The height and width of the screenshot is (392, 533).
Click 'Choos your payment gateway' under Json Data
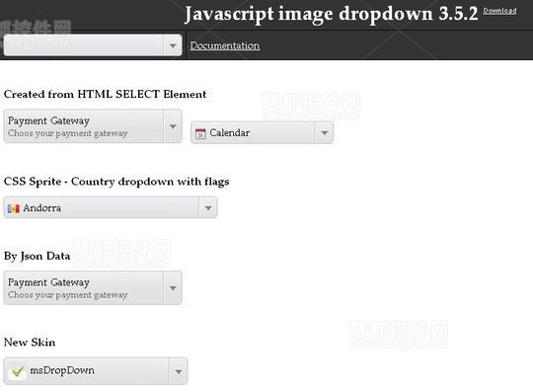click(68, 295)
